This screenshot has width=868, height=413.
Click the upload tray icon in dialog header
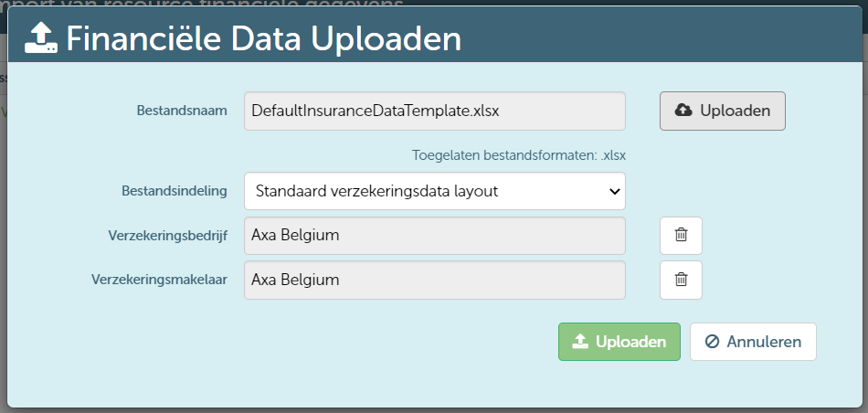41,38
